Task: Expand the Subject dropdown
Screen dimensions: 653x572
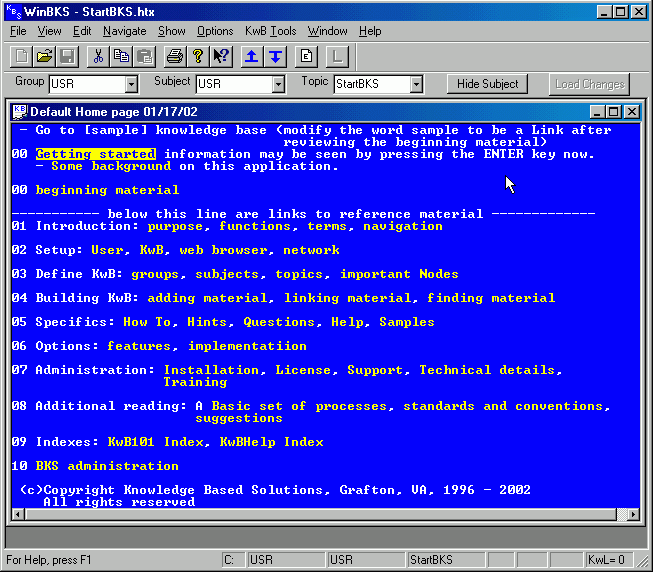Action: (279, 84)
